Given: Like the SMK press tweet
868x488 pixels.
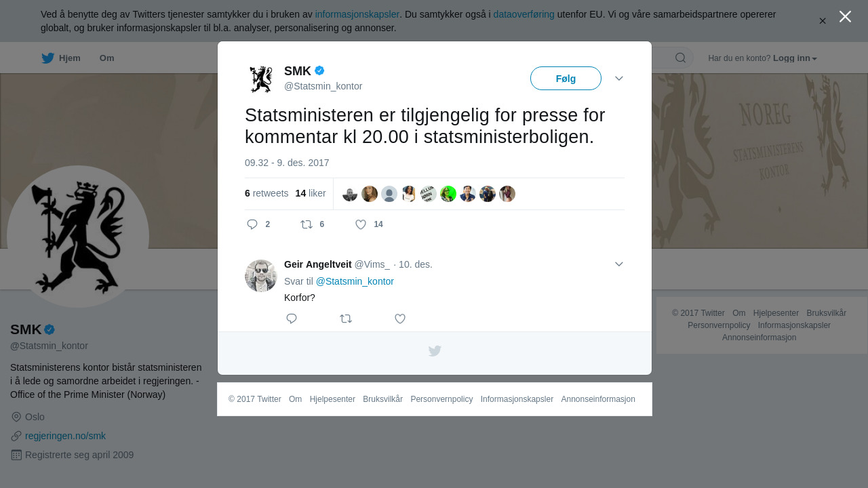Looking at the screenshot, I should tap(369, 224).
